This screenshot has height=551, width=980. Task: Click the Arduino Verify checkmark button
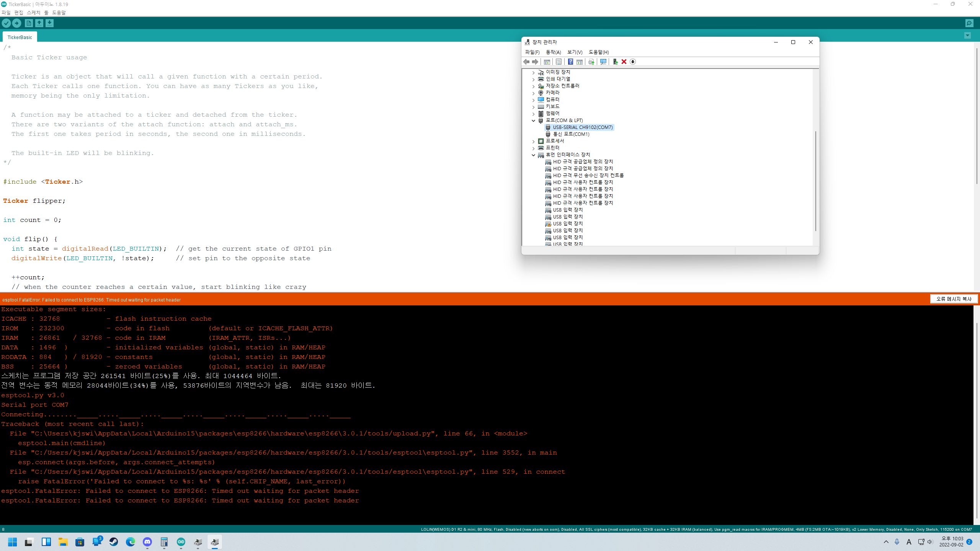(6, 23)
